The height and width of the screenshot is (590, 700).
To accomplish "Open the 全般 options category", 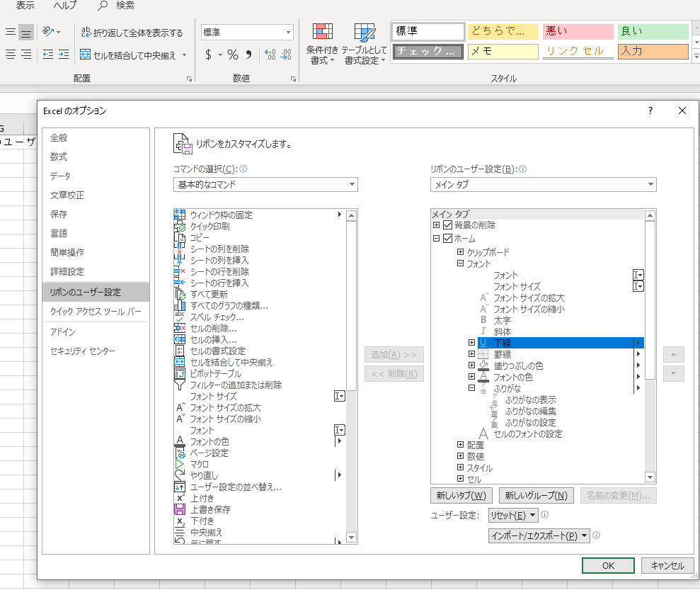I will pyautogui.click(x=96, y=138).
